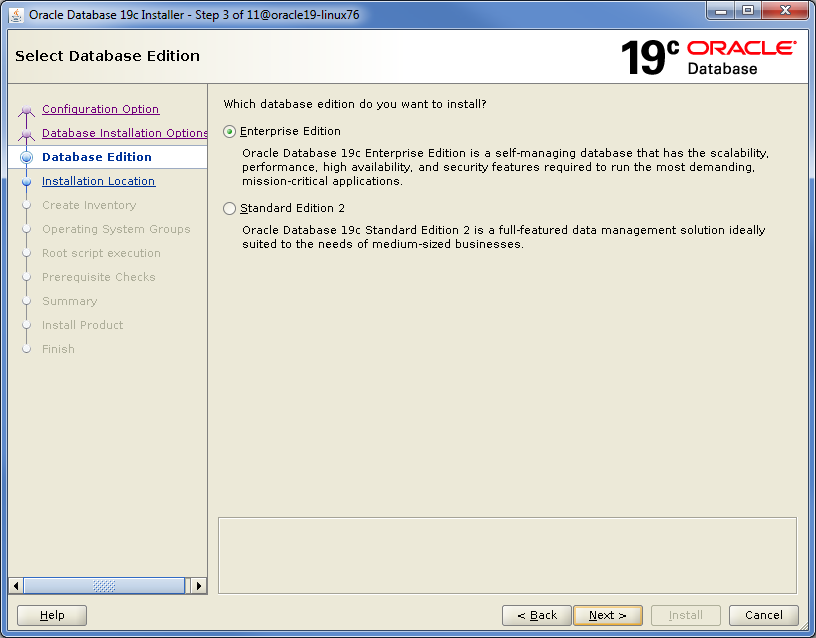Click the Summary step entry
Viewport: 816px width, 638px height.
pos(69,301)
